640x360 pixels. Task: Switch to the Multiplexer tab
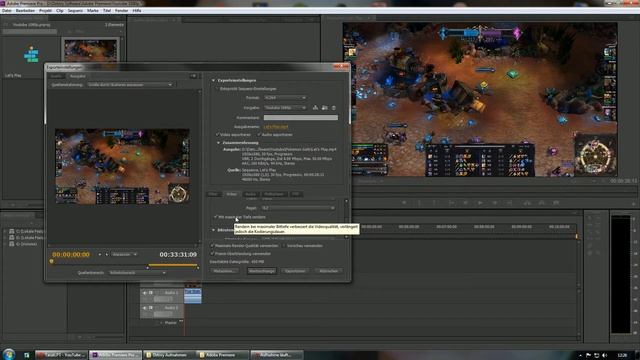click(x=273, y=194)
